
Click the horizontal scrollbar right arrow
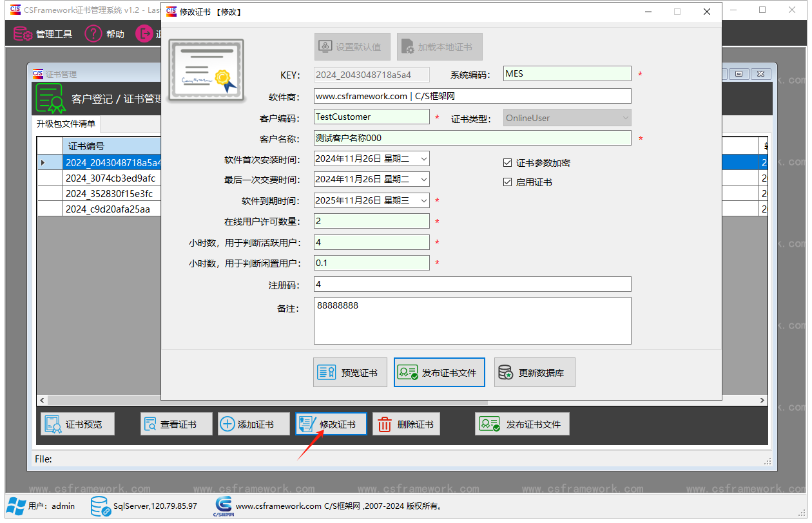tap(762, 401)
